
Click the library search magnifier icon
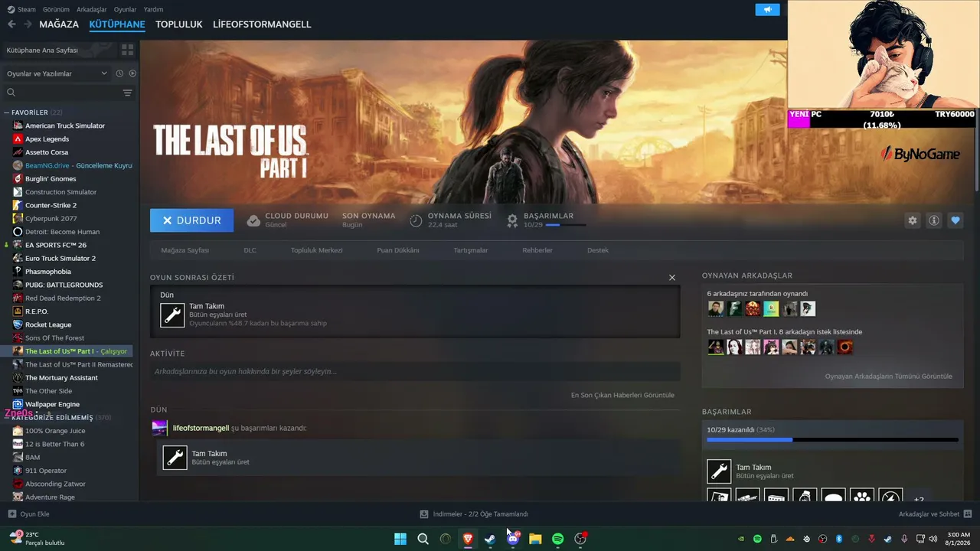point(11,93)
